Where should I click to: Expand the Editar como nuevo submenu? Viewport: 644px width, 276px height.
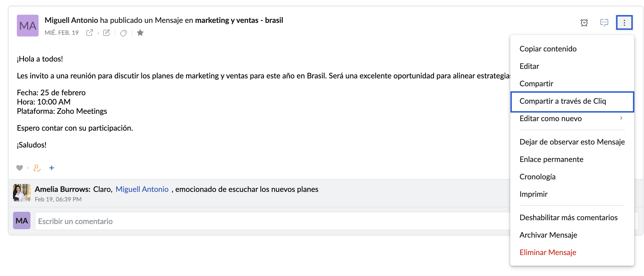(x=621, y=118)
